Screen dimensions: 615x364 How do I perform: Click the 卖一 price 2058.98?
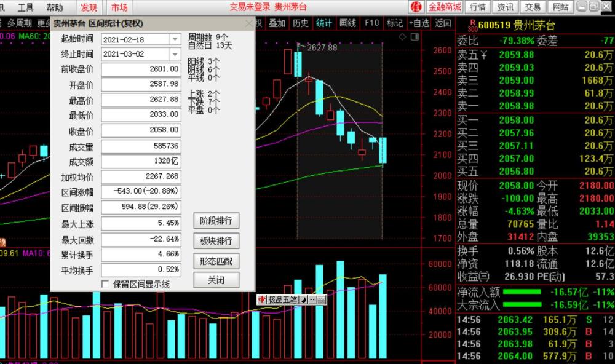pyautogui.click(x=516, y=106)
